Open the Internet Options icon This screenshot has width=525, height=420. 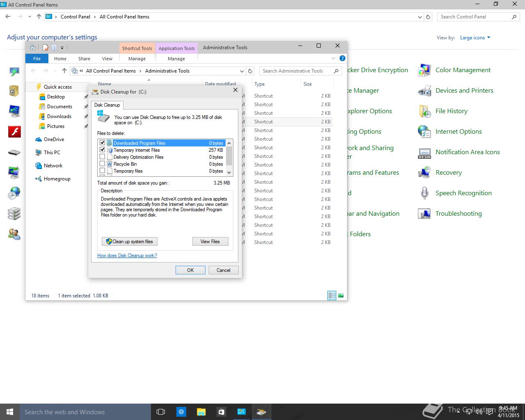(x=425, y=132)
